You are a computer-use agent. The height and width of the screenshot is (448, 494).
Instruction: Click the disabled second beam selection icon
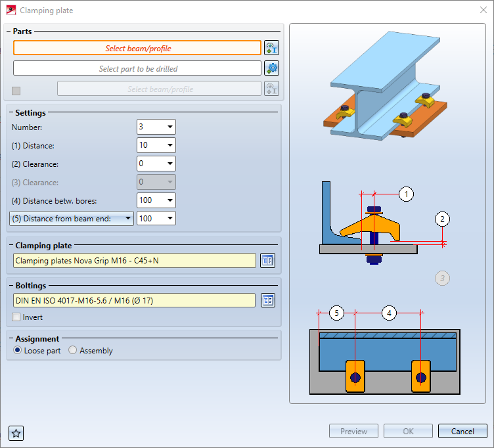[271, 89]
